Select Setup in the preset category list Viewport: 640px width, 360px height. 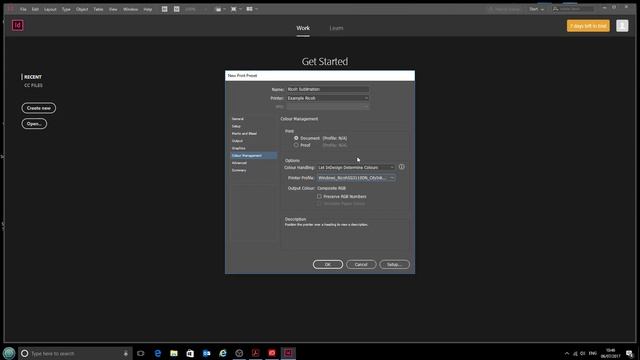coord(236,126)
